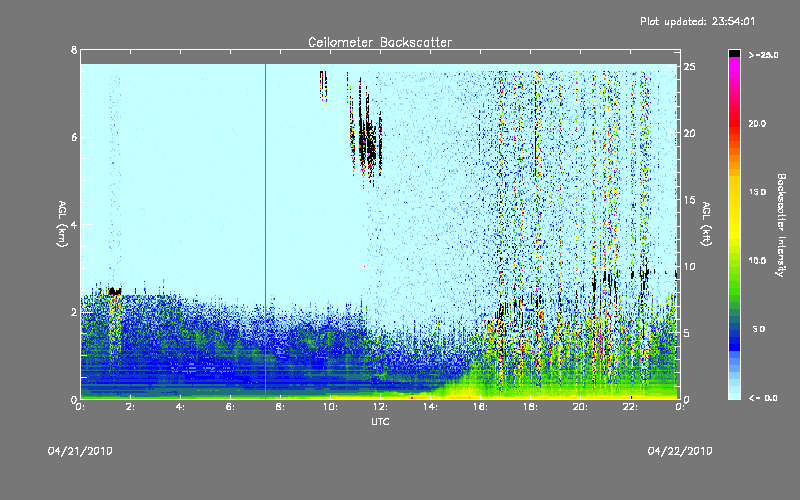Image resolution: width=800 pixels, height=500 pixels.
Task: Click the black cloud patch near 1:30 UTC at 2.5 km
Action: coord(115,292)
